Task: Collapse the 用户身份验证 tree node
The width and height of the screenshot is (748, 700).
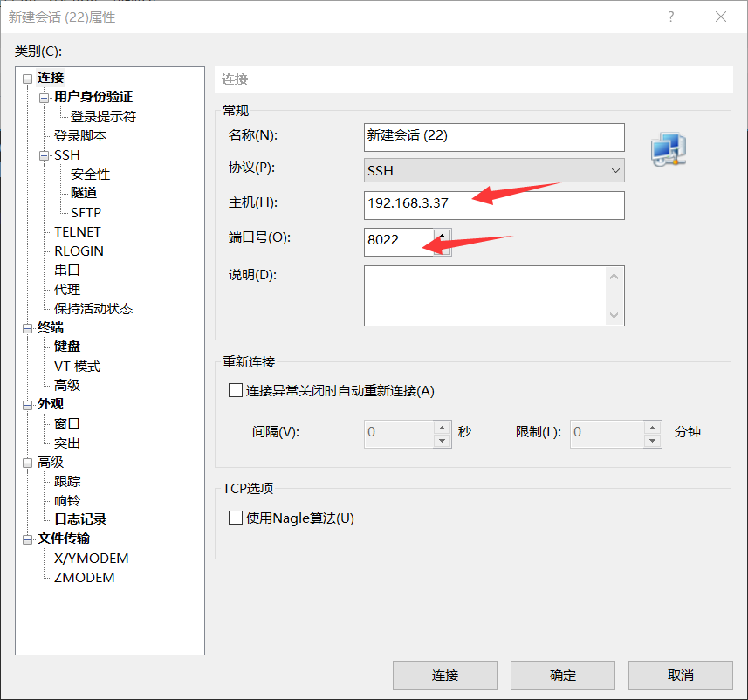Action: 44,98
